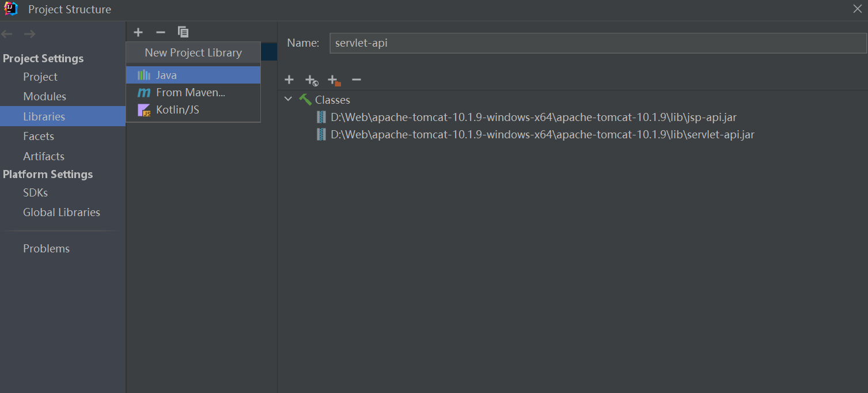
Task: Click the green hammer Classes icon
Action: [x=305, y=100]
